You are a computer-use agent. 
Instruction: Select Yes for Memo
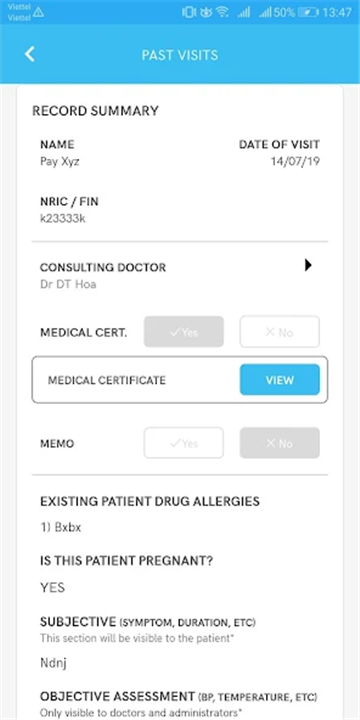184,443
